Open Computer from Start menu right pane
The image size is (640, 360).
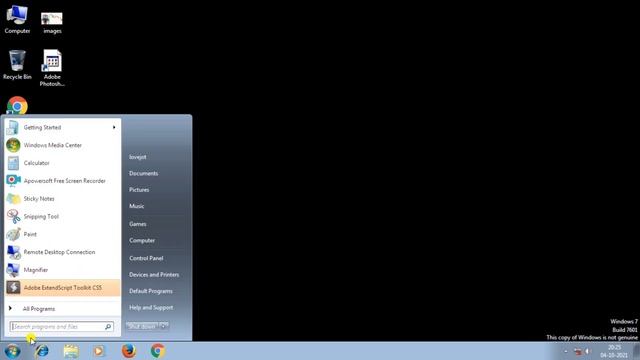click(142, 240)
